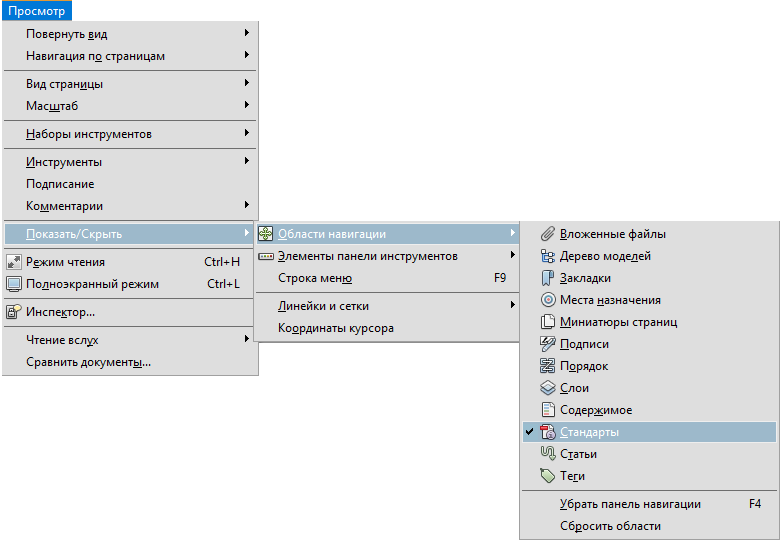Click the Миниатюры страниц pages icon
The image size is (783, 543).
[547, 322]
